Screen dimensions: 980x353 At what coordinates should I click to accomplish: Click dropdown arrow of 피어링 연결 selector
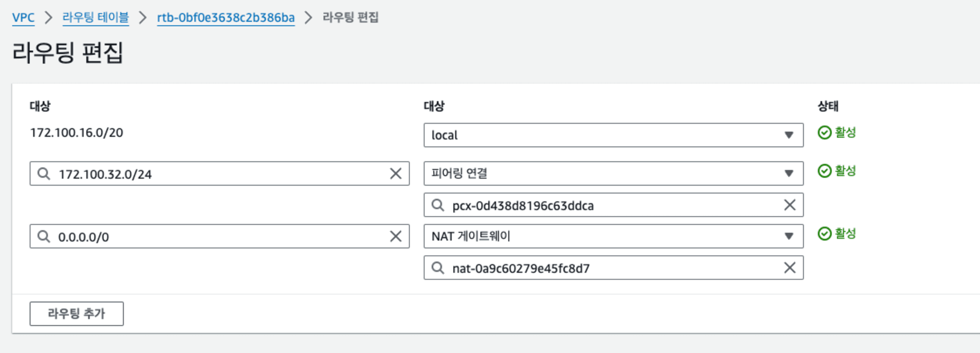pyautogui.click(x=789, y=173)
